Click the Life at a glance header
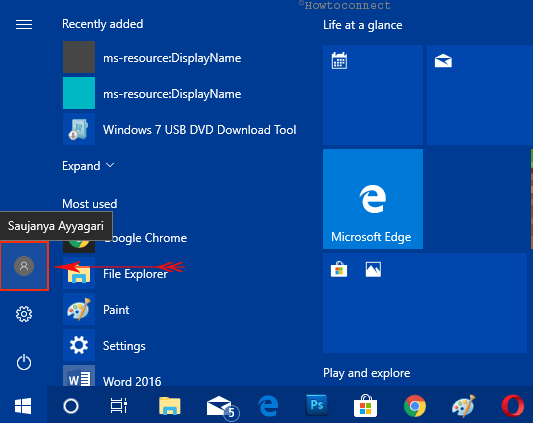 click(x=363, y=25)
